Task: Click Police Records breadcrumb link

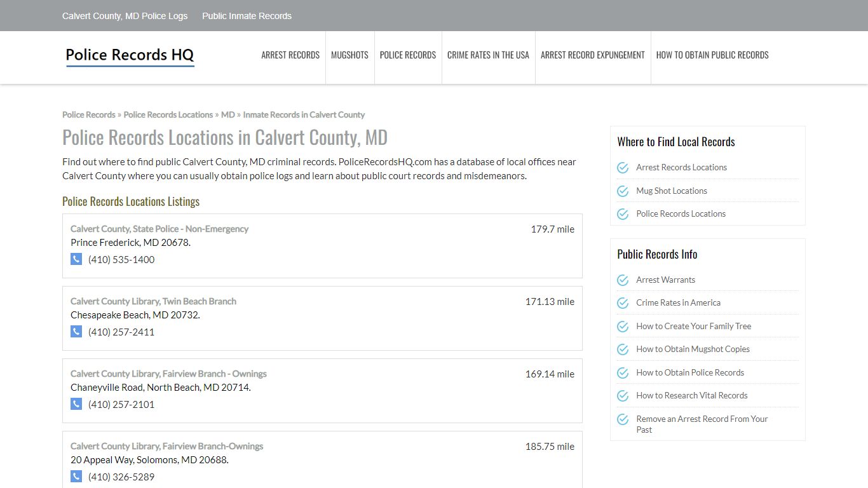Action: pyautogui.click(x=89, y=114)
